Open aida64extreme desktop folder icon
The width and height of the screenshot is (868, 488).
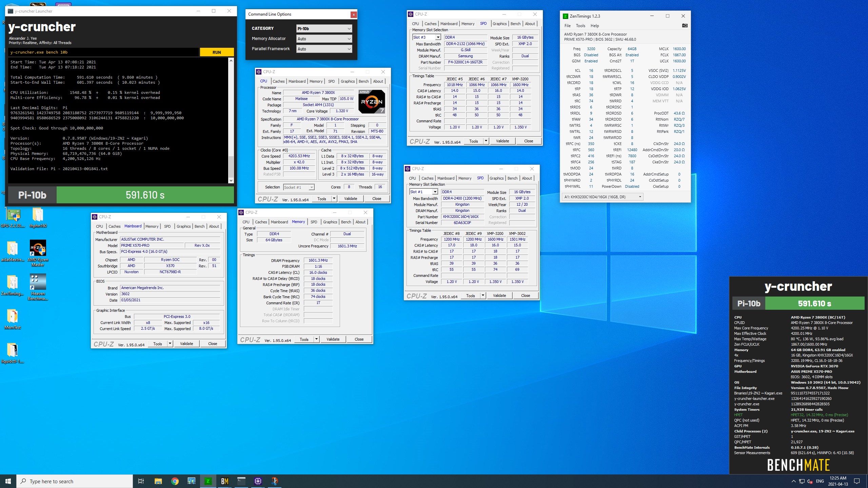pos(13,251)
